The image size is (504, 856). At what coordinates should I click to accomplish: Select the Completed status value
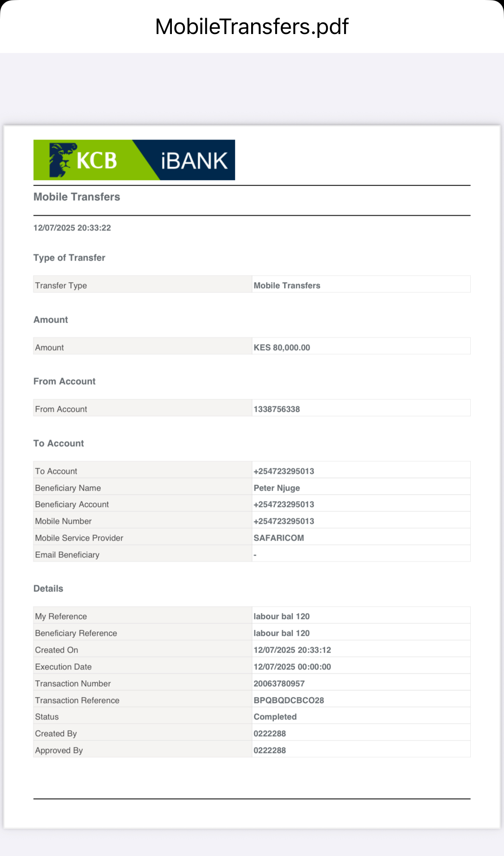275,716
